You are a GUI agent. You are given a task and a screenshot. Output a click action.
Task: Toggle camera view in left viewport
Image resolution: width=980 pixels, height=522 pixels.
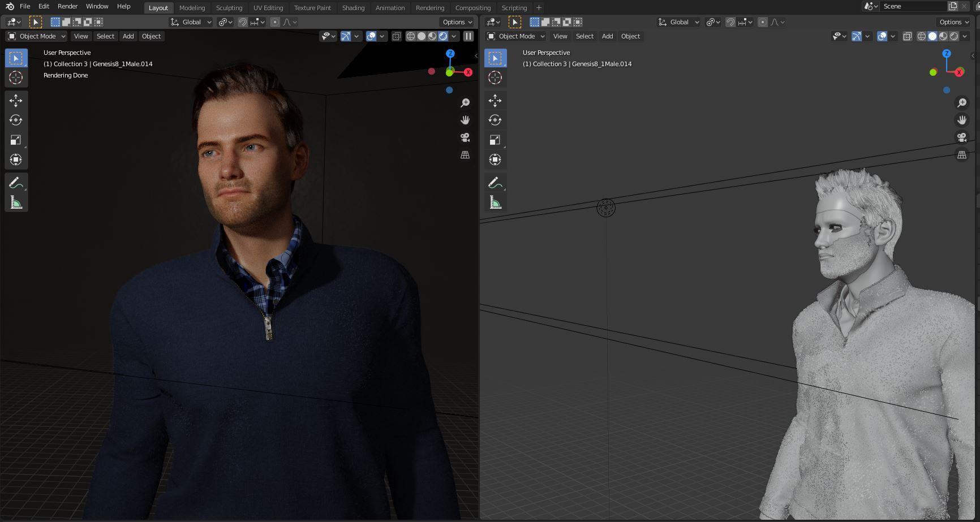tap(465, 137)
